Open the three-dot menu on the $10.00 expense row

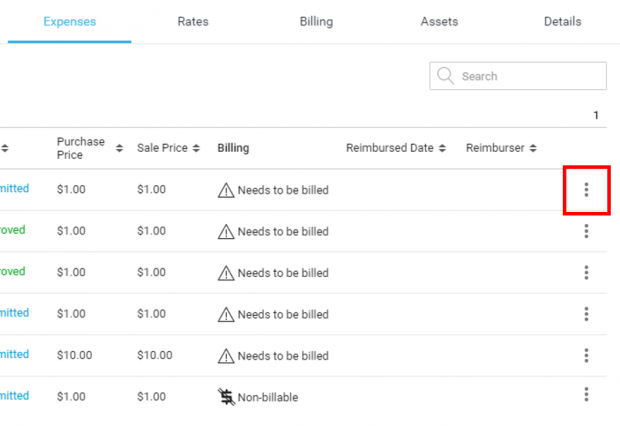(586, 355)
